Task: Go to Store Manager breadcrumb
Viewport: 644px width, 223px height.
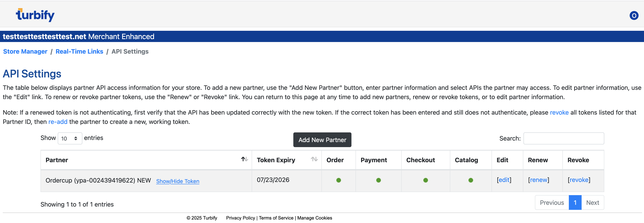Action: point(25,51)
